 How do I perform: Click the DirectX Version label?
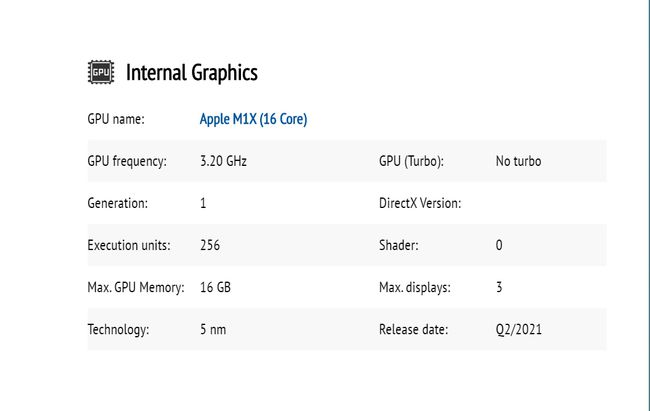(420, 203)
